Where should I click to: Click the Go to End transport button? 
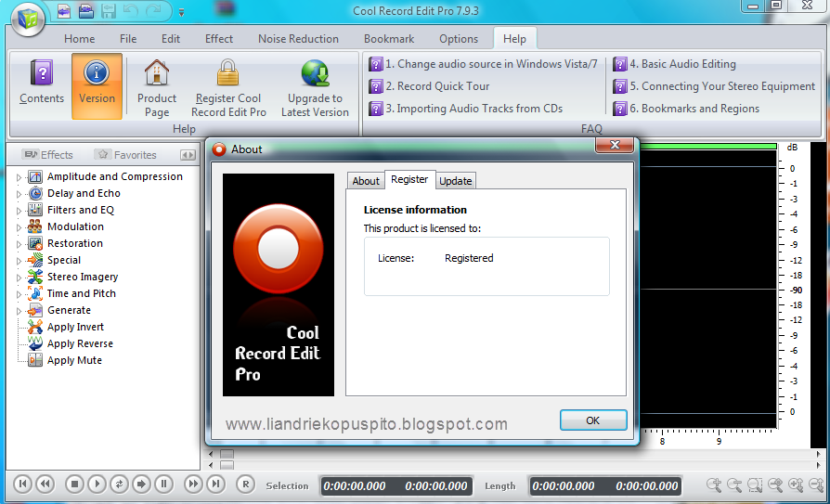click(x=215, y=484)
